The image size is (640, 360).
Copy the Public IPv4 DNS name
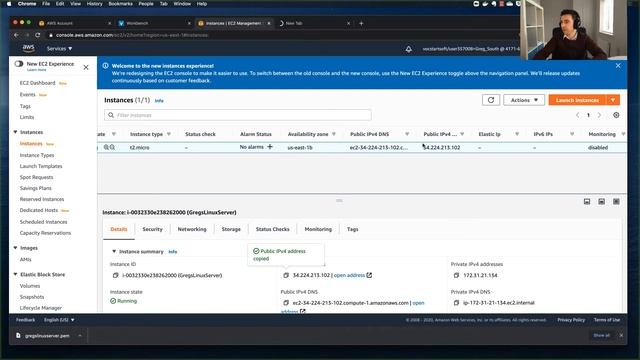click(286, 303)
